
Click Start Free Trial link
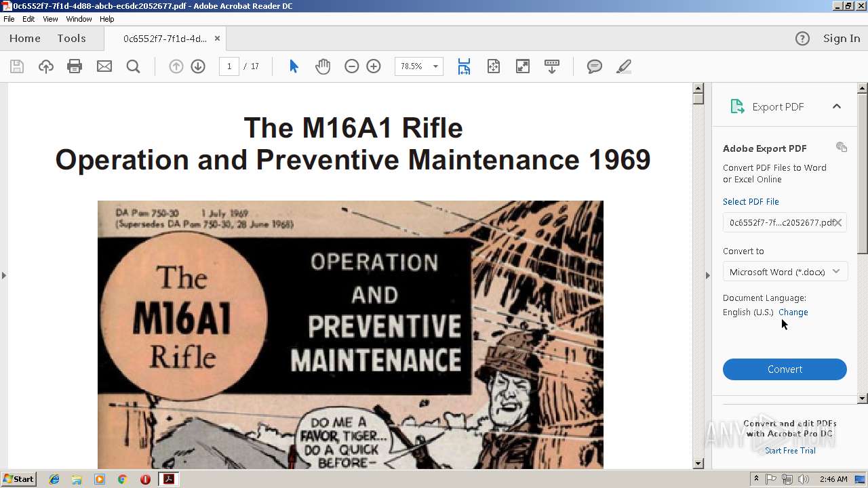[x=790, y=450]
